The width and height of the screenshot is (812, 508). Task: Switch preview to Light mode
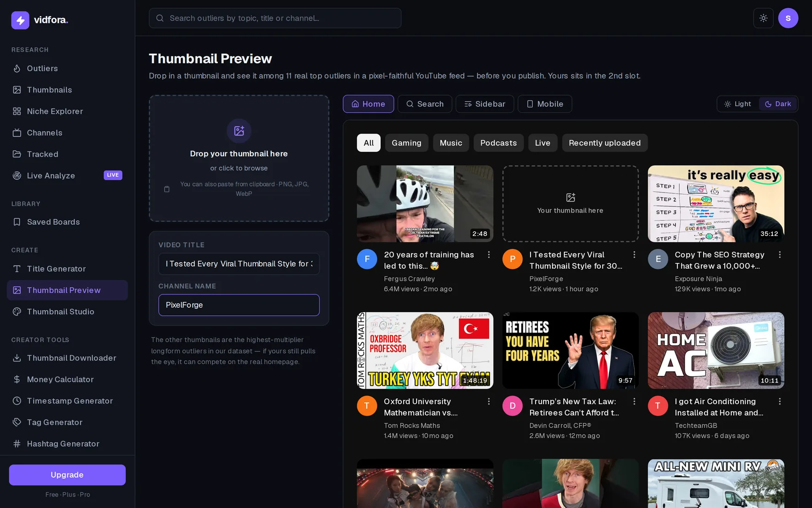point(738,104)
